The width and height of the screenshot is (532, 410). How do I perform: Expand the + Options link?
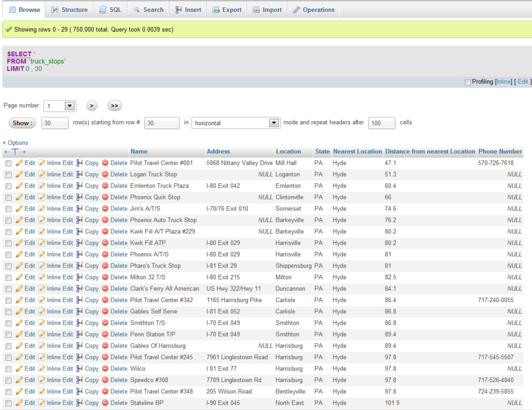coord(16,143)
